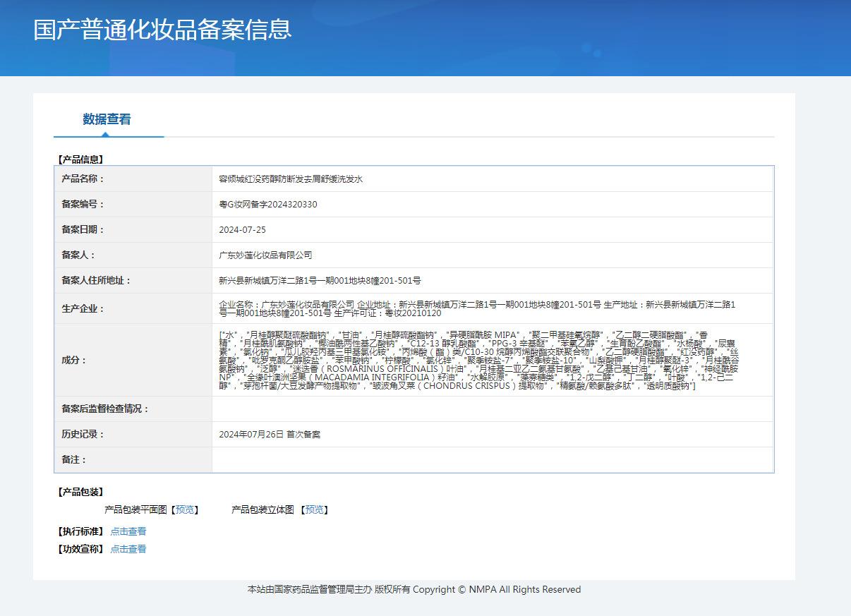Click the NMPA copyright footer text
Screen dimensions: 851x616
414,590
